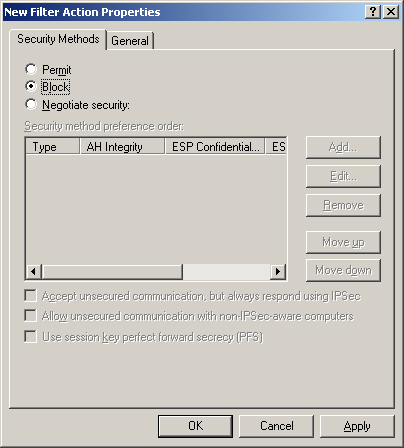Tick Allow unsecured communication with non-IPSec computers
The height and width of the screenshot is (448, 404).
click(x=31, y=316)
